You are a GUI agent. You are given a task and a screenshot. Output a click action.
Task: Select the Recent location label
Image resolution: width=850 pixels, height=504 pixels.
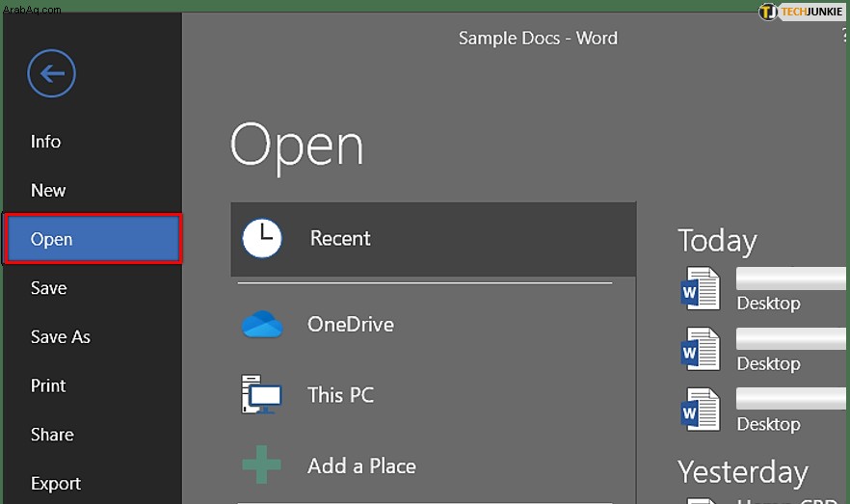(x=340, y=238)
